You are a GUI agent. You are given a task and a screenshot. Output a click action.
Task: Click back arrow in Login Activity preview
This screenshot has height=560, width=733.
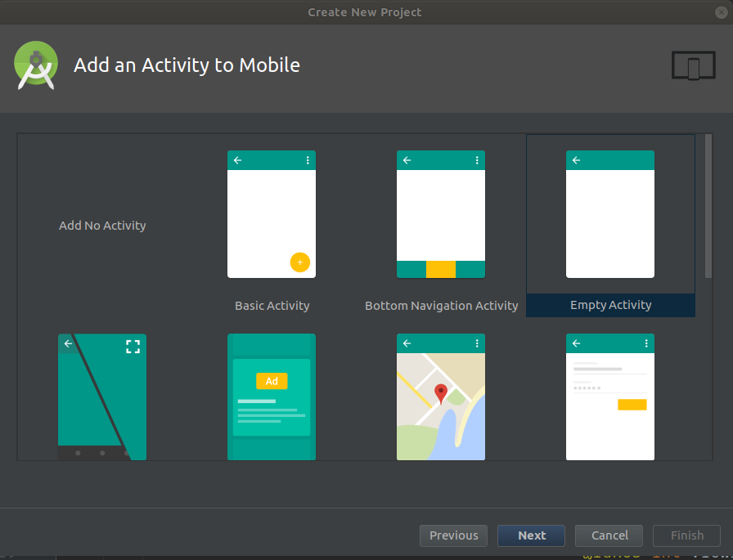(x=577, y=343)
